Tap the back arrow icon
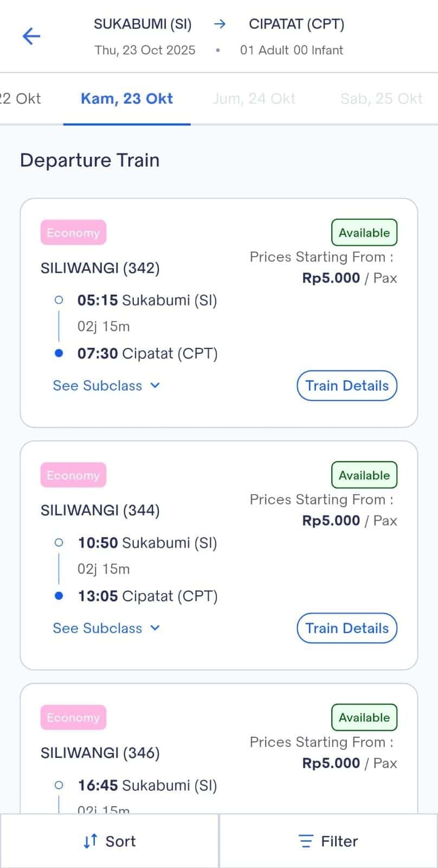The image size is (438, 868). tap(31, 36)
